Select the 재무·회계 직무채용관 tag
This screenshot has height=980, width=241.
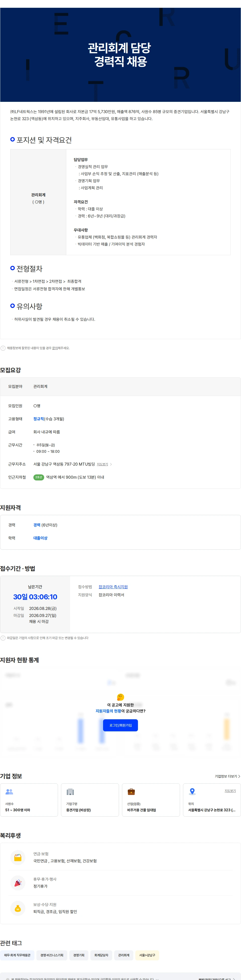[x=17, y=955]
